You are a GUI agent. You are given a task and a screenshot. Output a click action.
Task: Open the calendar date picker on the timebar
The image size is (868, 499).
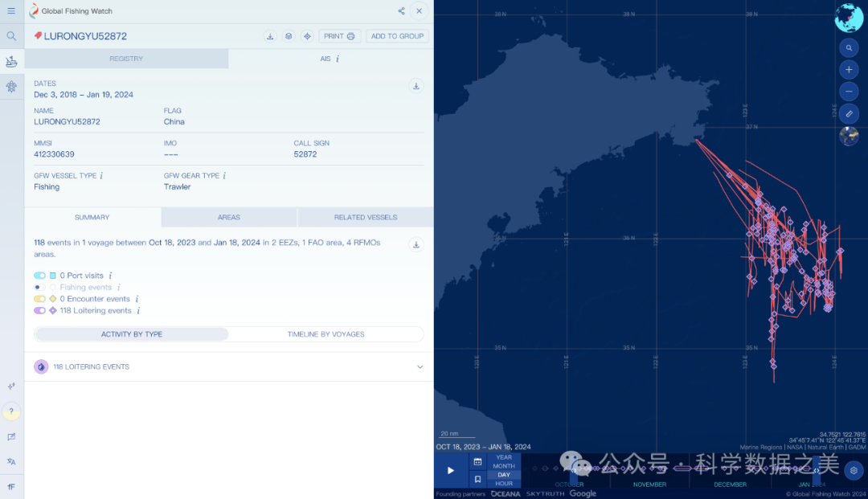[x=477, y=462]
